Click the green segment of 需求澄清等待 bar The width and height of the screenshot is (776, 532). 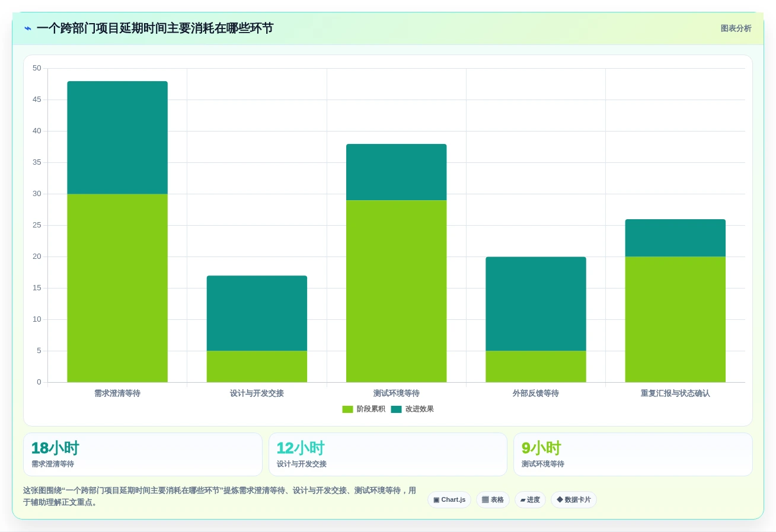(117, 288)
